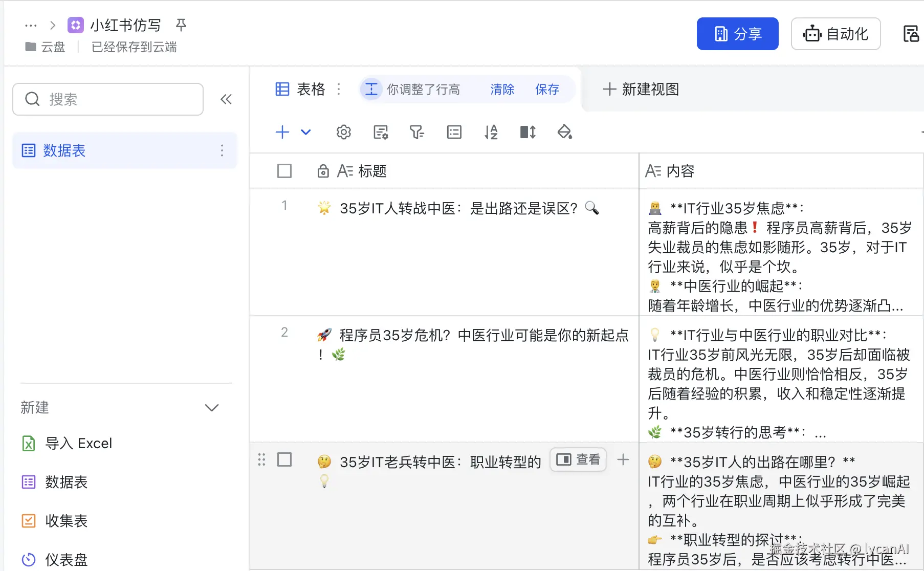Screen dimensions: 924x571
Task: Click the 小红书仿写 document title
Action: (x=125, y=25)
